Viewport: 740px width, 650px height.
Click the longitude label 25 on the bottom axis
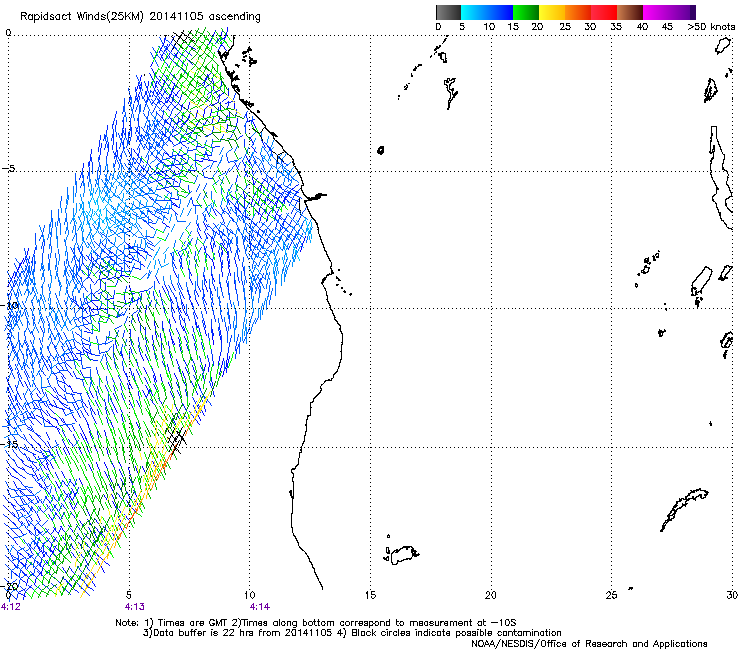tap(611, 595)
